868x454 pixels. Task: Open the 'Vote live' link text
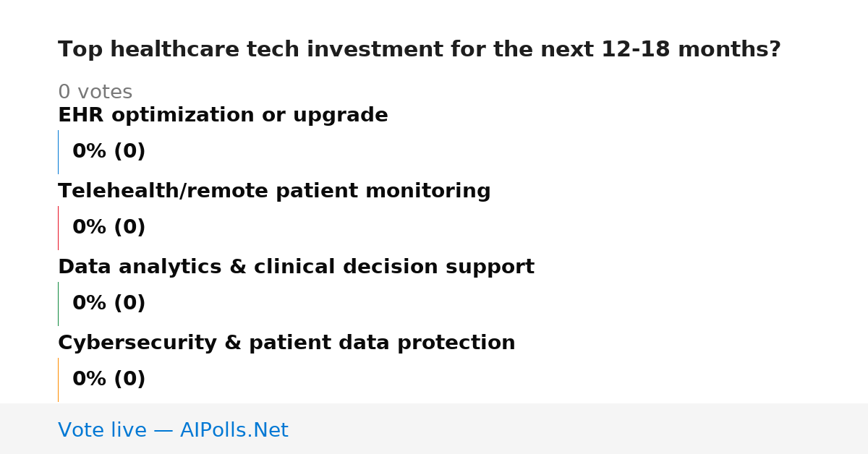tap(102, 431)
